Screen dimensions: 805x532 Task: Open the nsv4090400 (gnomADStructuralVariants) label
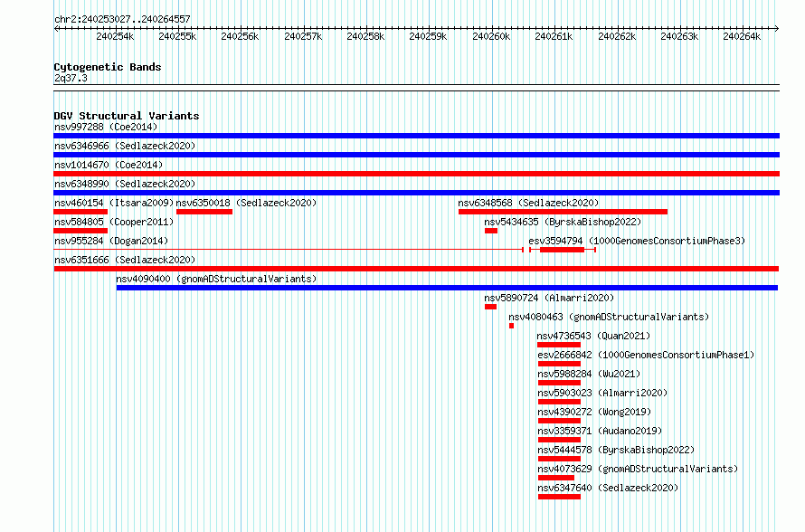[216, 279]
